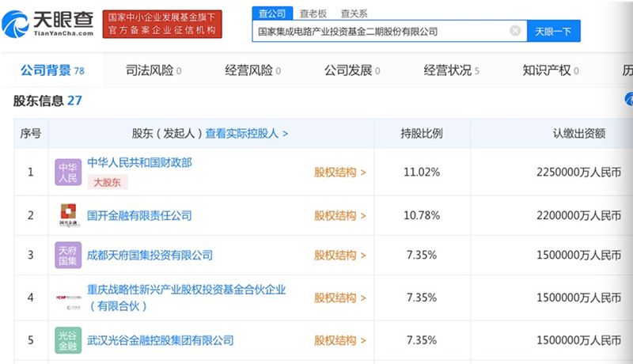
Task: Switch to the 查公司 search tab
Action: [272, 13]
